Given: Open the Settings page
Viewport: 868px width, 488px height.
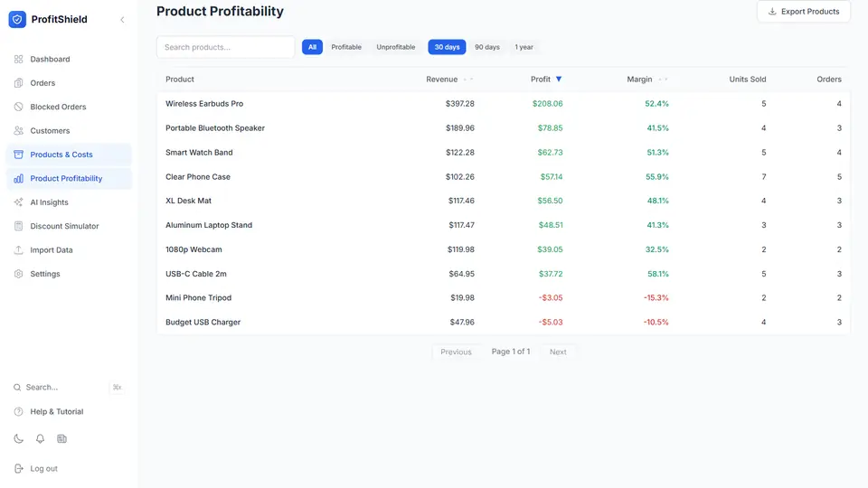Looking at the screenshot, I should click(69, 274).
